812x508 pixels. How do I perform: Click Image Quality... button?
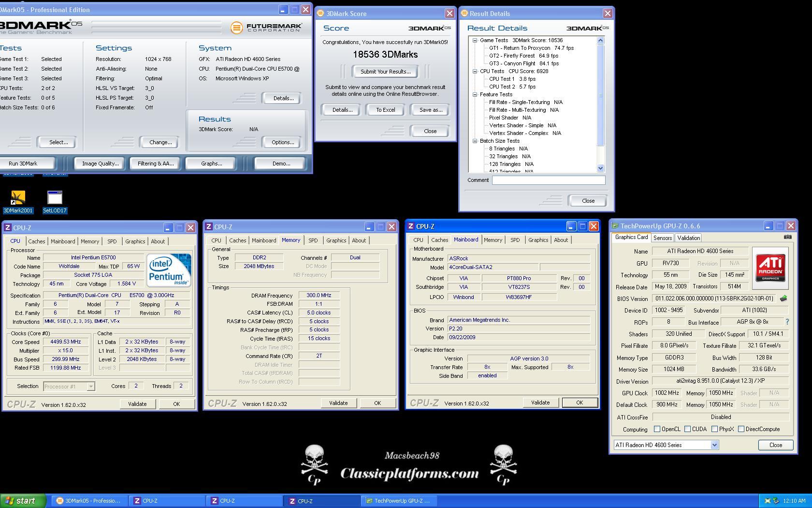click(100, 164)
